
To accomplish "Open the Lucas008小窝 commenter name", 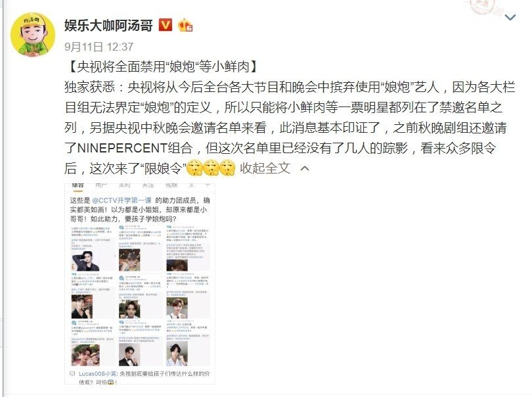I will click(x=98, y=374).
